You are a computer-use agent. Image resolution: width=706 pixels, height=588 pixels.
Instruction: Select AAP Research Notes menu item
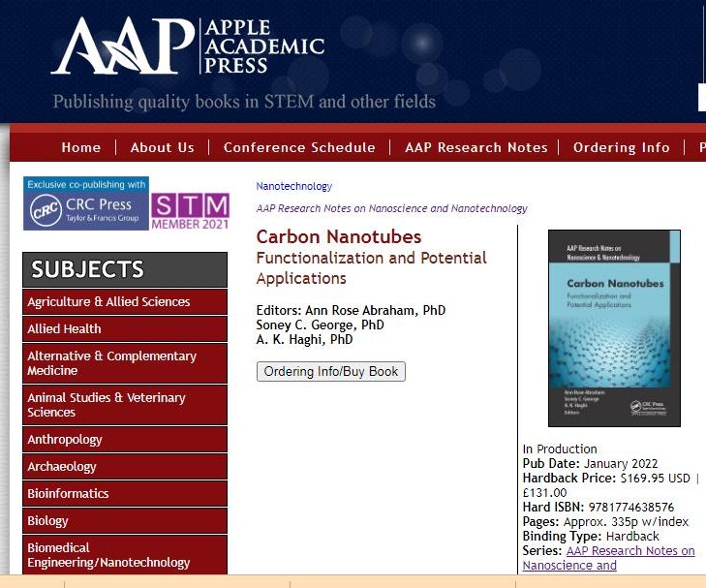point(476,147)
